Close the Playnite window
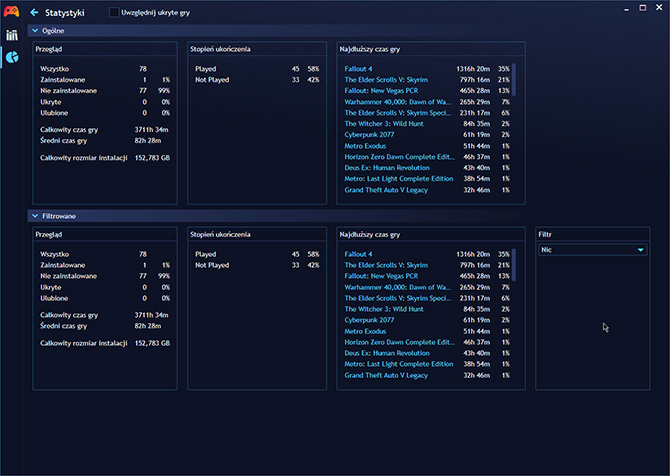The width and height of the screenshot is (670, 476). tap(659, 8)
